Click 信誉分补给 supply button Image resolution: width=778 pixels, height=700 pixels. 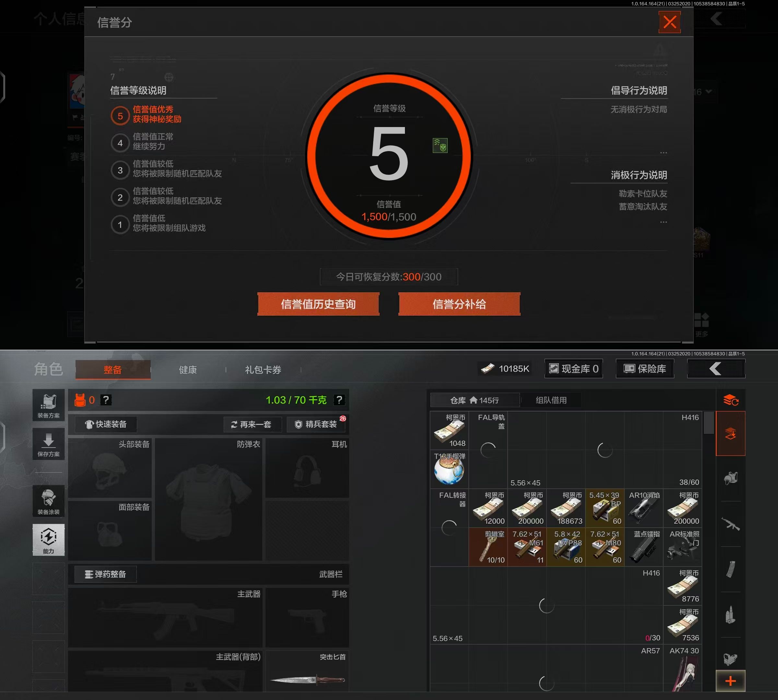(x=459, y=304)
